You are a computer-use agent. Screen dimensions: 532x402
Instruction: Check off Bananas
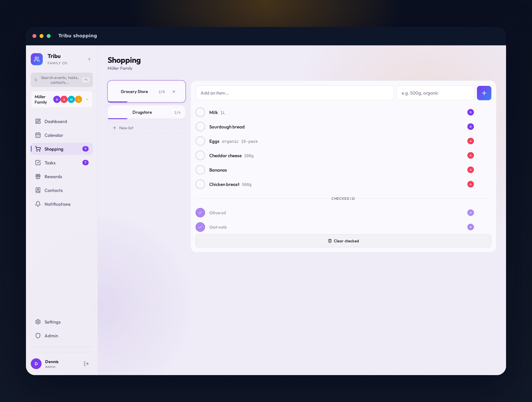pos(200,170)
